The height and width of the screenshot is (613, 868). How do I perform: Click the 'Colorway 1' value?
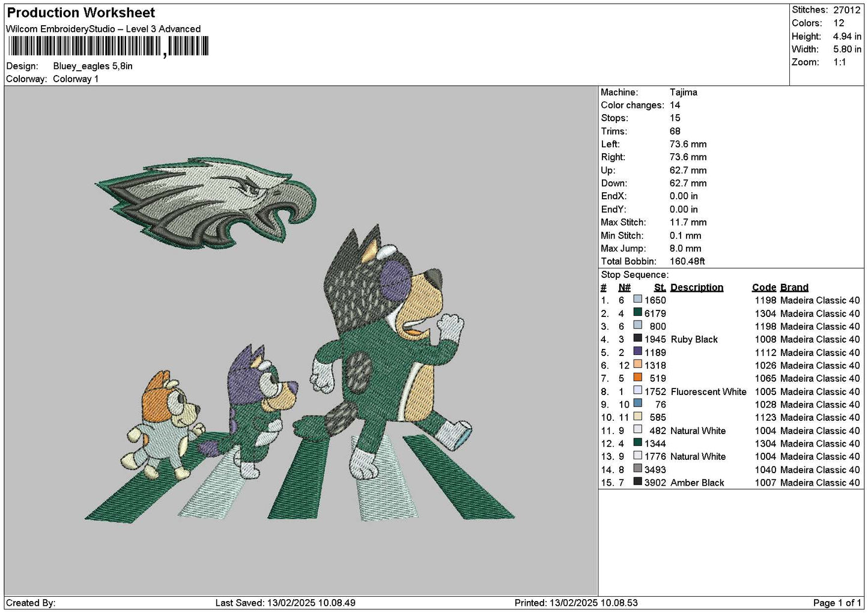[x=76, y=79]
